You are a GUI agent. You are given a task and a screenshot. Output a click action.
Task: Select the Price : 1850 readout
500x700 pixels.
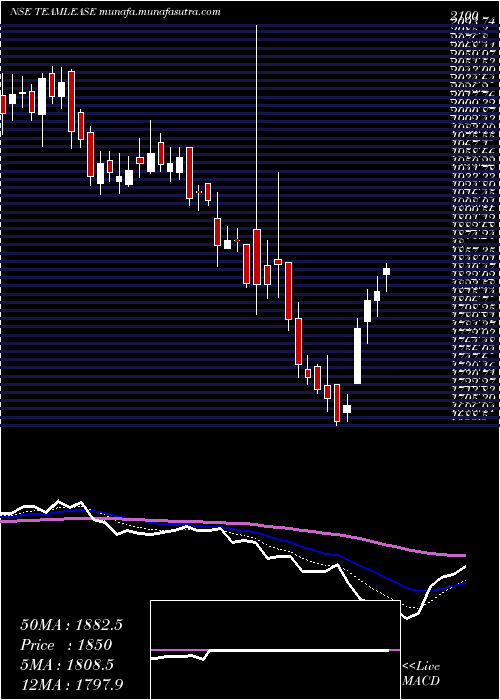click(x=66, y=645)
